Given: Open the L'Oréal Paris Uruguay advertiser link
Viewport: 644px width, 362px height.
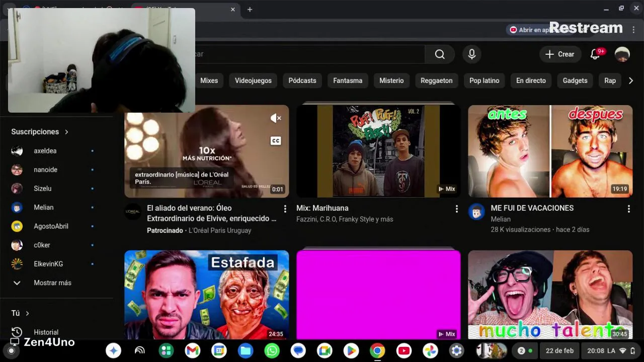Looking at the screenshot, I should click(220, 230).
